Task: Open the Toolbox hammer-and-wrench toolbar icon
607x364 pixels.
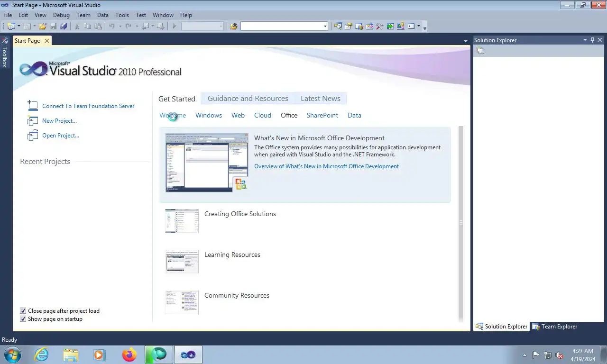Action: (x=379, y=27)
